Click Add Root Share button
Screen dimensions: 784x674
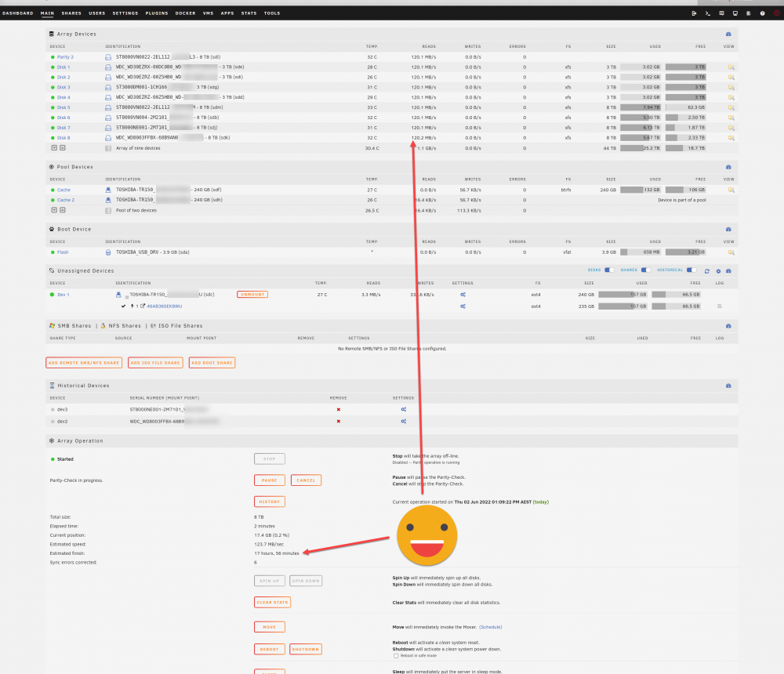click(x=212, y=363)
